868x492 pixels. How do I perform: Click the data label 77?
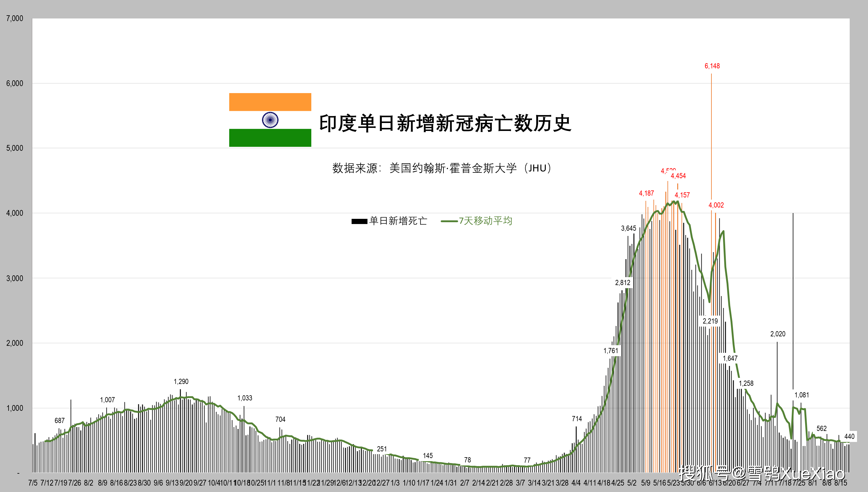tap(527, 461)
